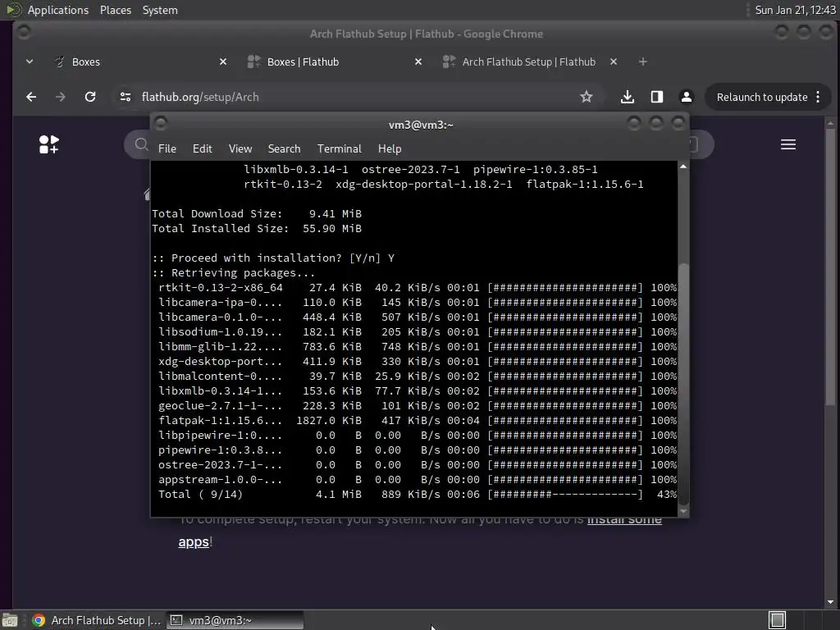Screen dimensions: 840x630
Task: Switch to the Boxes tab
Action: click(x=140, y=62)
